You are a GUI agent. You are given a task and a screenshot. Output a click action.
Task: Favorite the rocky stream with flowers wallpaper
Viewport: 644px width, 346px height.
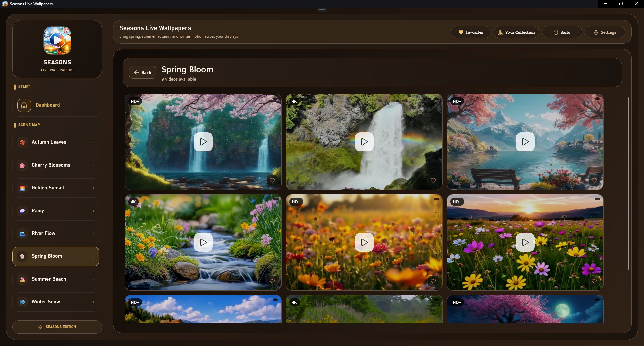(x=272, y=281)
